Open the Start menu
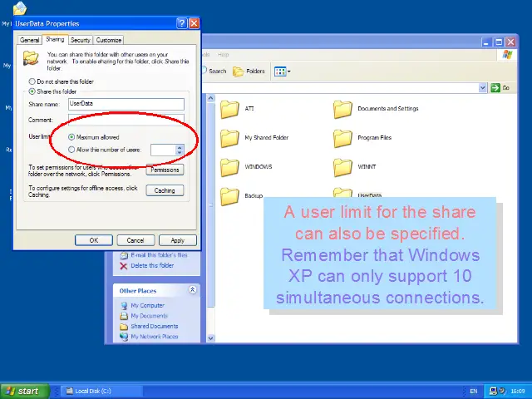 [25, 391]
